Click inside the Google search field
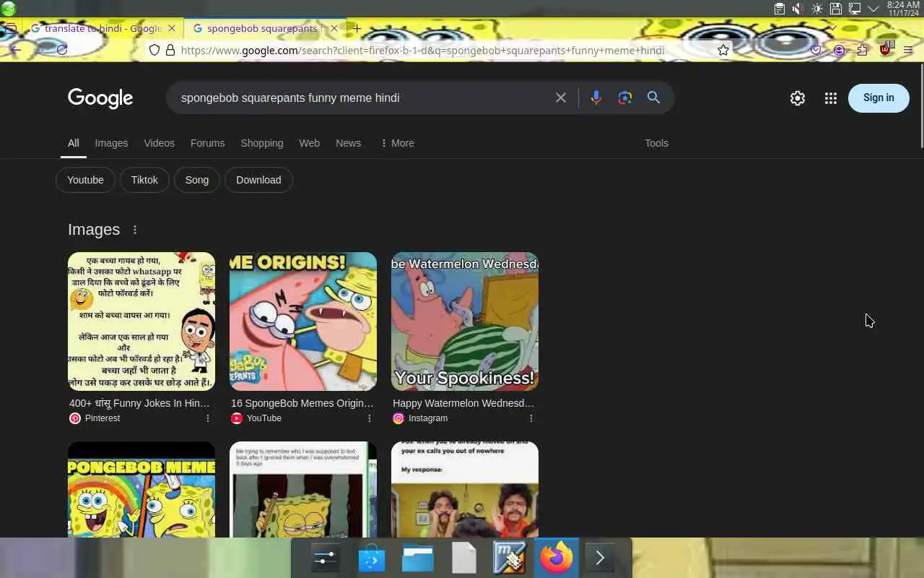 [x=361, y=98]
